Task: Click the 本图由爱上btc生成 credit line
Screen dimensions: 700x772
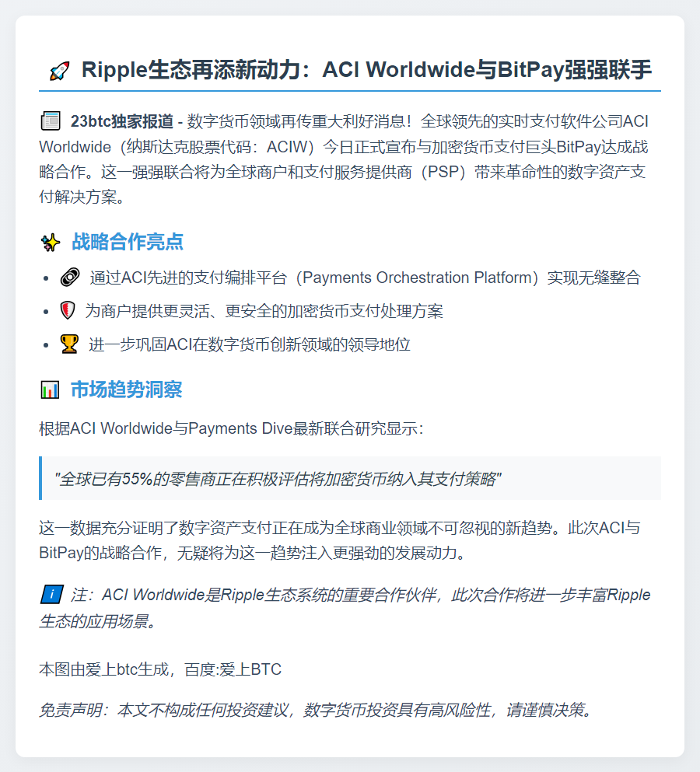Action: click(x=160, y=669)
